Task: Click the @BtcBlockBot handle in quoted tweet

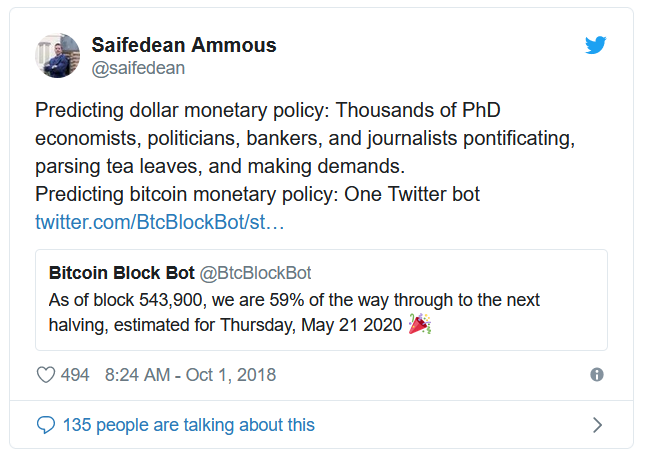Action: click(255, 273)
